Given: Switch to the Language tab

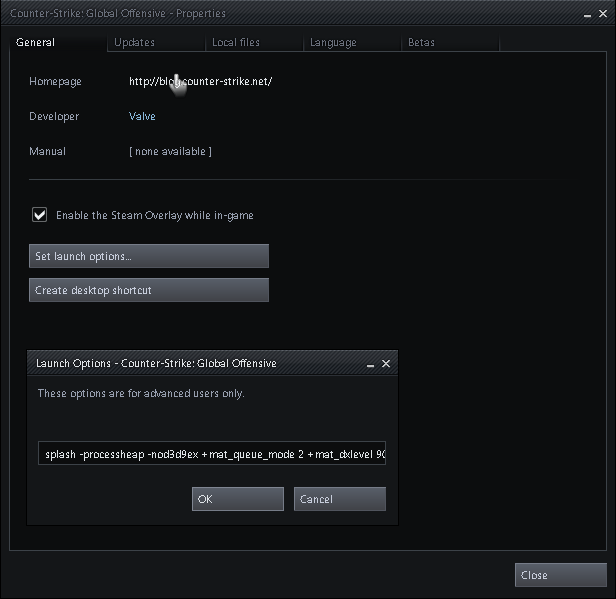Looking at the screenshot, I should pos(352,42).
